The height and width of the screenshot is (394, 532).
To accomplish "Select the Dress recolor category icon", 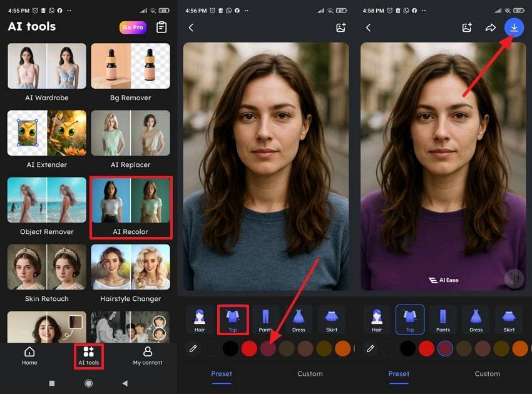I will [x=299, y=319].
